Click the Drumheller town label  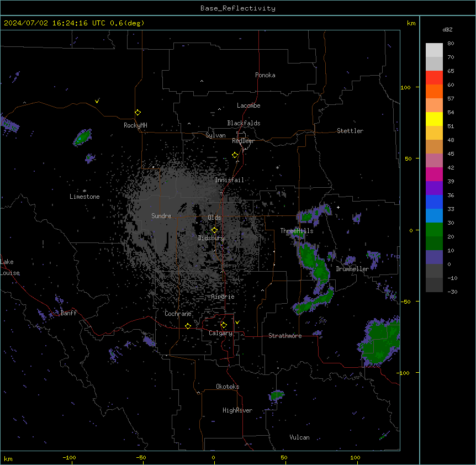point(352,269)
